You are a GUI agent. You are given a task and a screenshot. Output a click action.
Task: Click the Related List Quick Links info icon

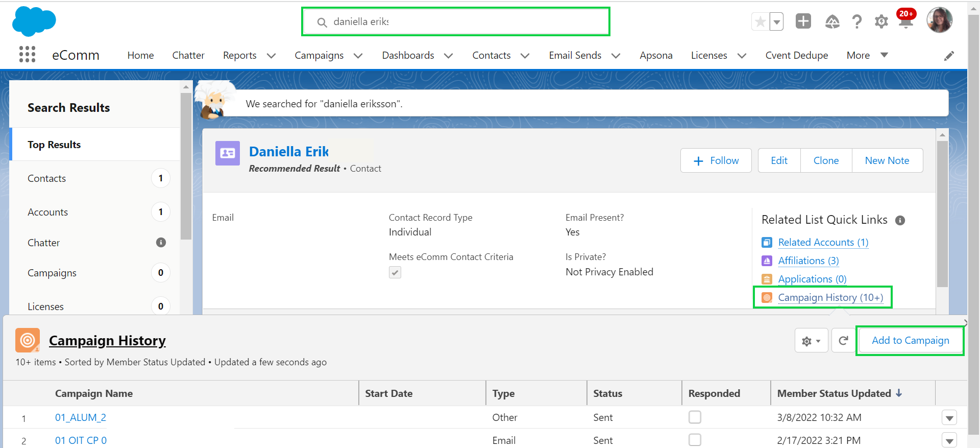click(x=900, y=220)
